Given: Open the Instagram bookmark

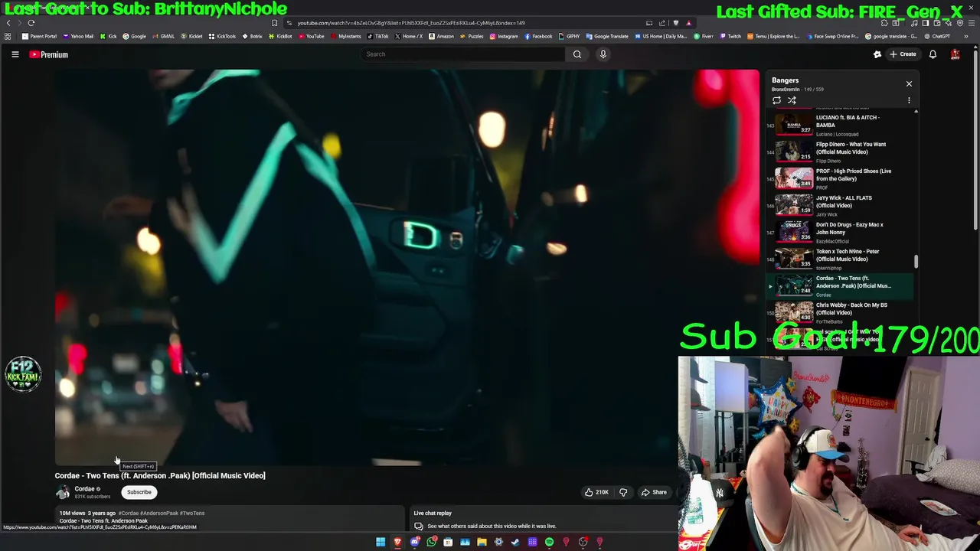Looking at the screenshot, I should point(504,36).
